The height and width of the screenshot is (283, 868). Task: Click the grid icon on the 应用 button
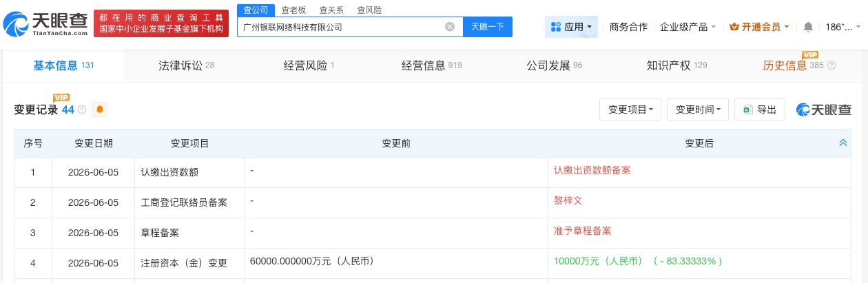pyautogui.click(x=556, y=27)
